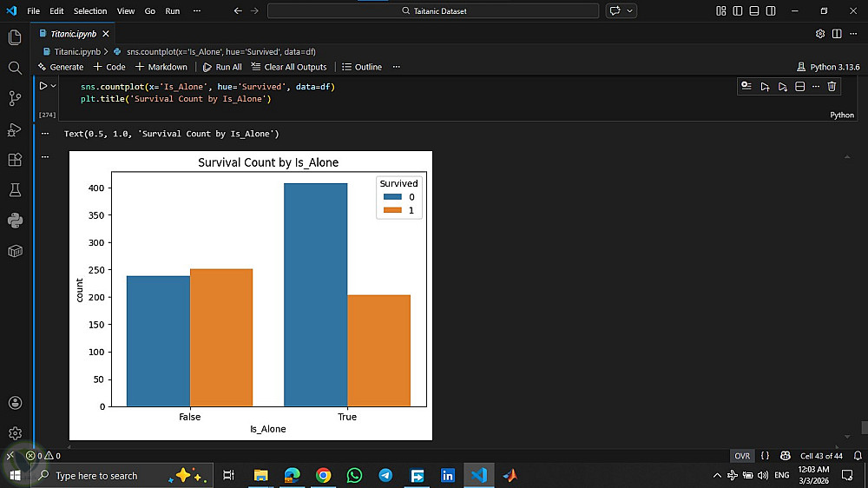
Task: Expand the Copilot chat dropdown arrow
Action: (630, 11)
